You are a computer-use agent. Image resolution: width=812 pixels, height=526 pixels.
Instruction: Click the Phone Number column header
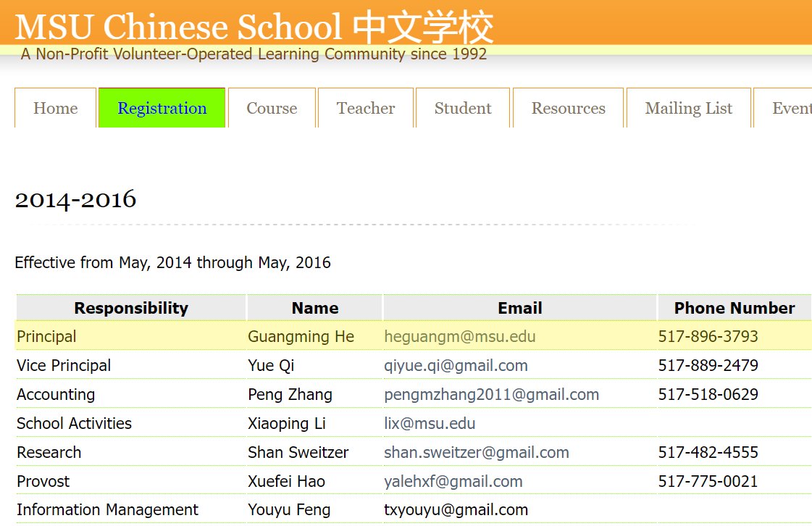click(x=734, y=308)
